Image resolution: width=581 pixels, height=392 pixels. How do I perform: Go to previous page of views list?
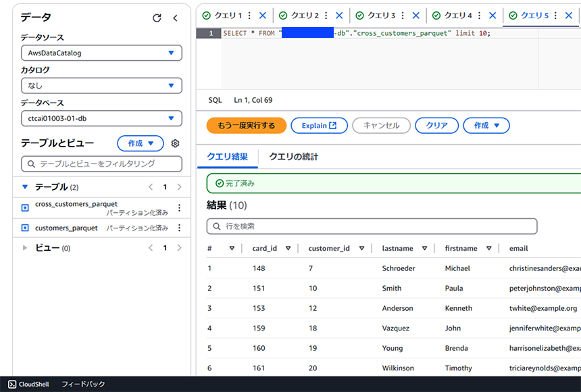click(x=151, y=248)
